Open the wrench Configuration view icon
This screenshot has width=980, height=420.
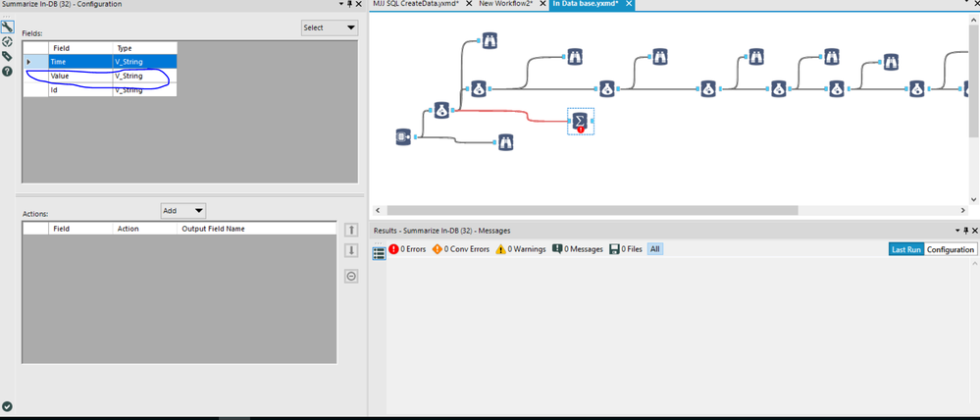(x=7, y=26)
